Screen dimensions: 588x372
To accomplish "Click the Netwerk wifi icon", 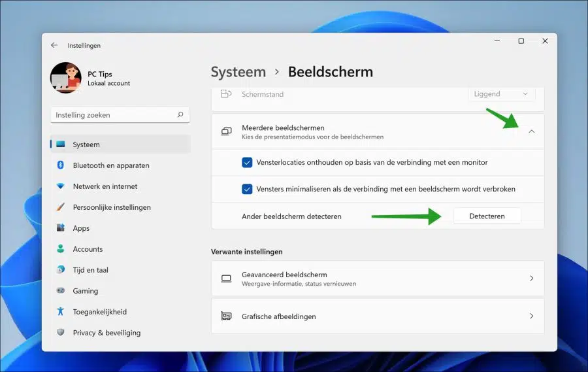I will [x=60, y=186].
